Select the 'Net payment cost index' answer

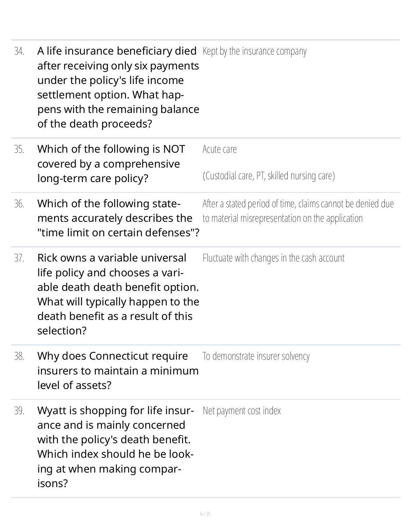point(242,411)
